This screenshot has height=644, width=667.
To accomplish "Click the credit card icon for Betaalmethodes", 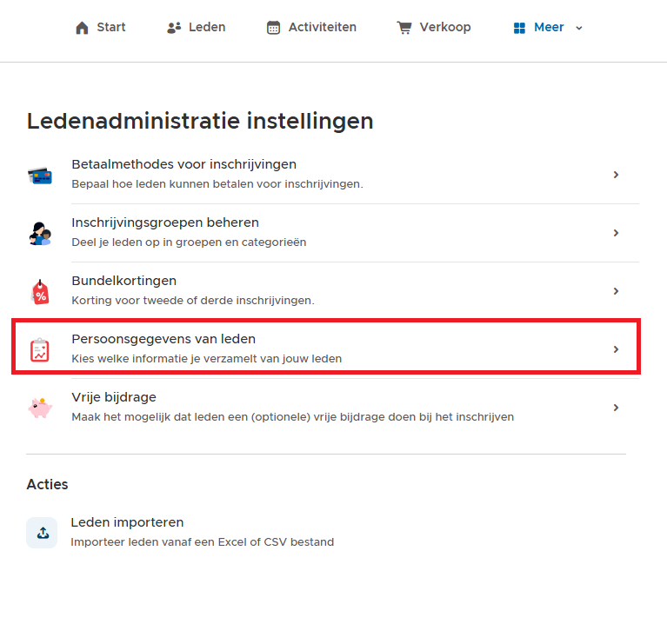I will click(x=40, y=176).
